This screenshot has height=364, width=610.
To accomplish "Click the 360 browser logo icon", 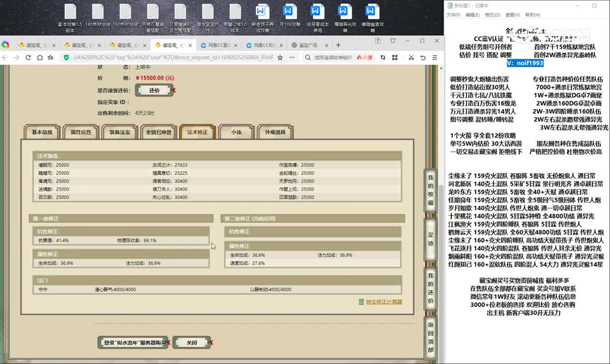I will 6,45.
